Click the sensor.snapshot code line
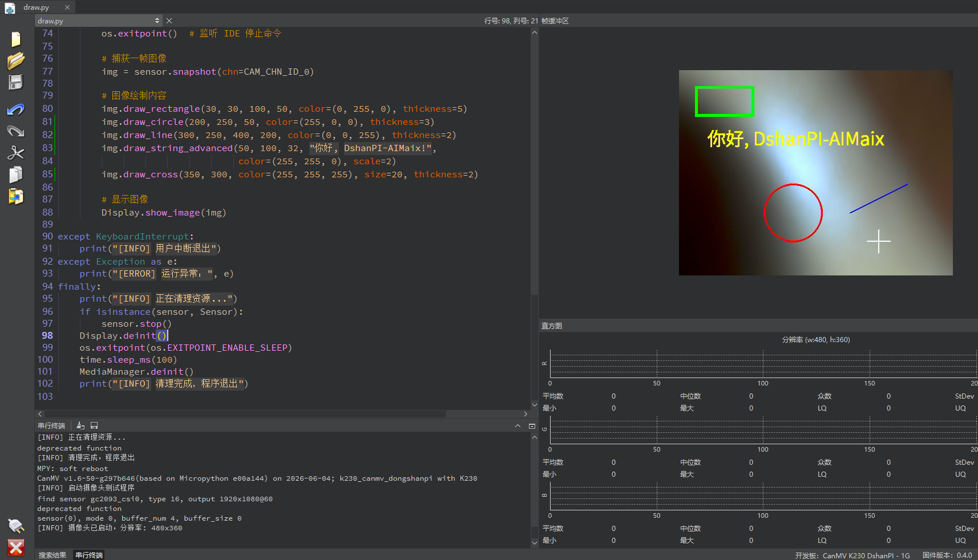This screenshot has height=560, width=978. coord(208,71)
